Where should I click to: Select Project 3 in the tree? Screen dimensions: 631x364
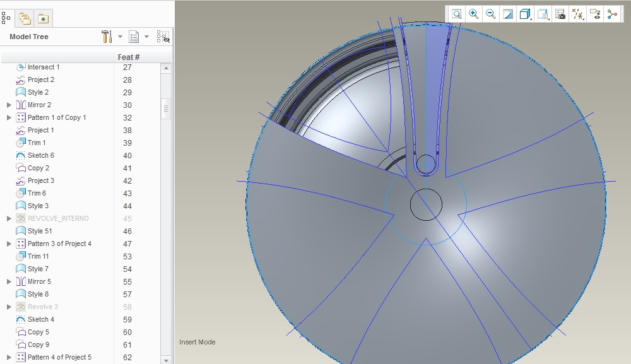click(x=40, y=180)
